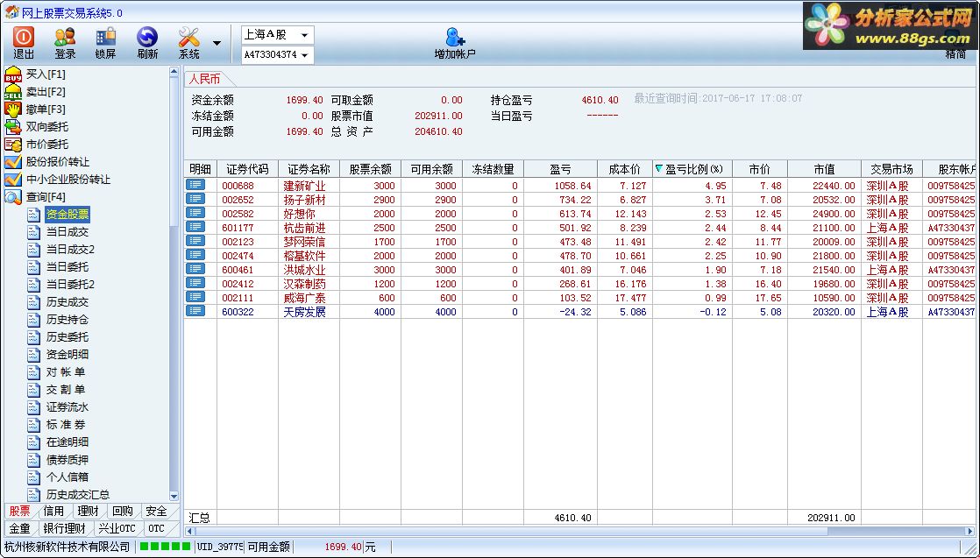
Task: Sort by 成本价 column header
Action: [x=625, y=169]
